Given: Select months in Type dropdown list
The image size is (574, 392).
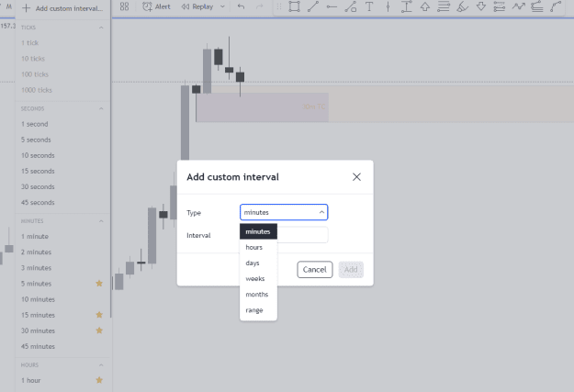Looking at the screenshot, I should (x=258, y=295).
